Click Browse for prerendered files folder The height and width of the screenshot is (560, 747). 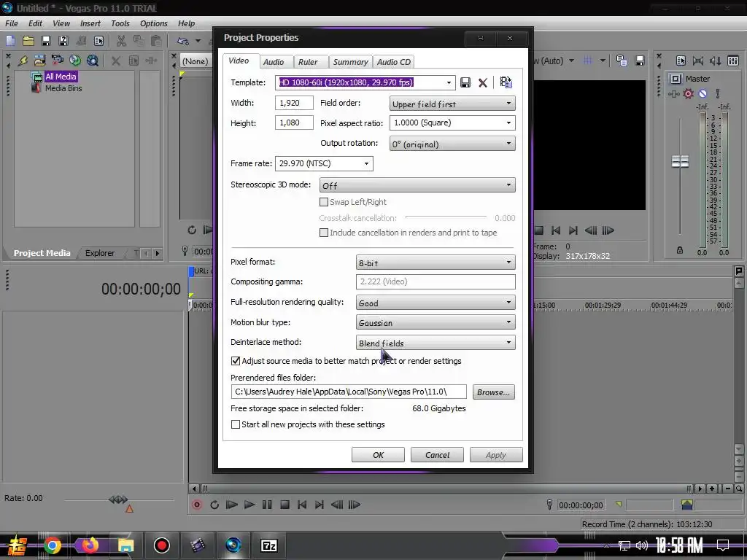point(493,392)
